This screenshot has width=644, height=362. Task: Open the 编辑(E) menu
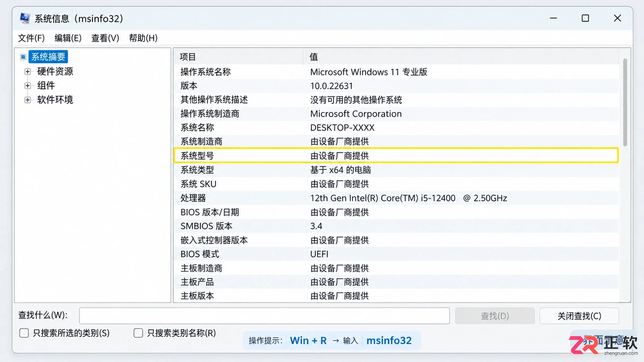click(x=68, y=38)
